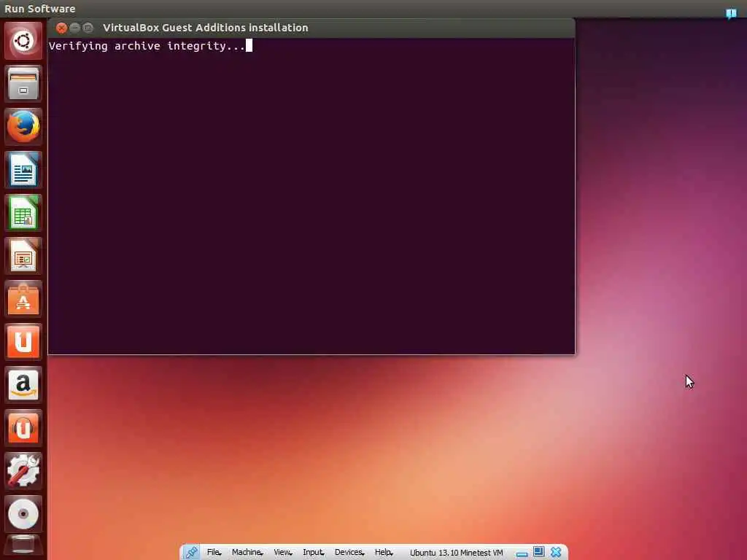Open LibreOffice Impress presentation
Screen dimensions: 747x560
[23, 256]
